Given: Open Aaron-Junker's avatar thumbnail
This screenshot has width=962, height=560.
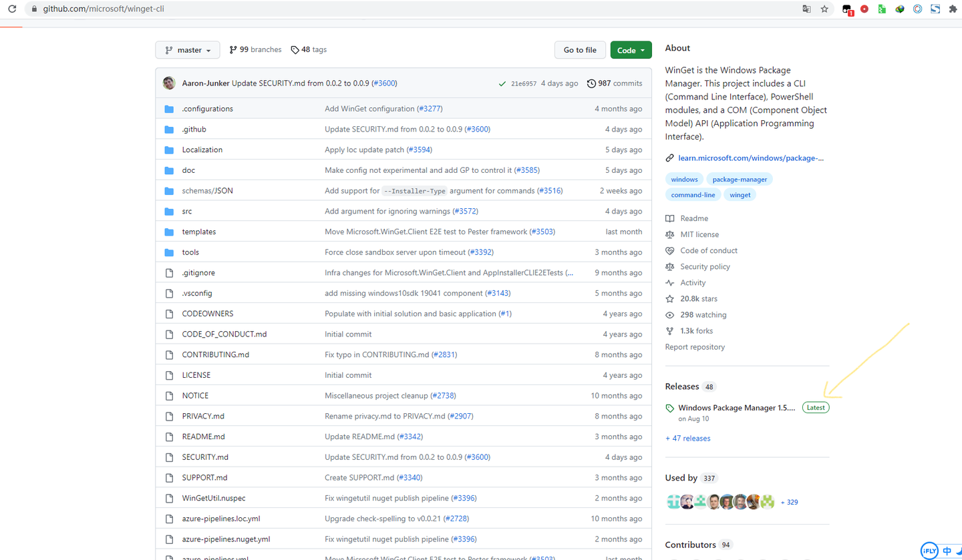Looking at the screenshot, I should pos(169,83).
